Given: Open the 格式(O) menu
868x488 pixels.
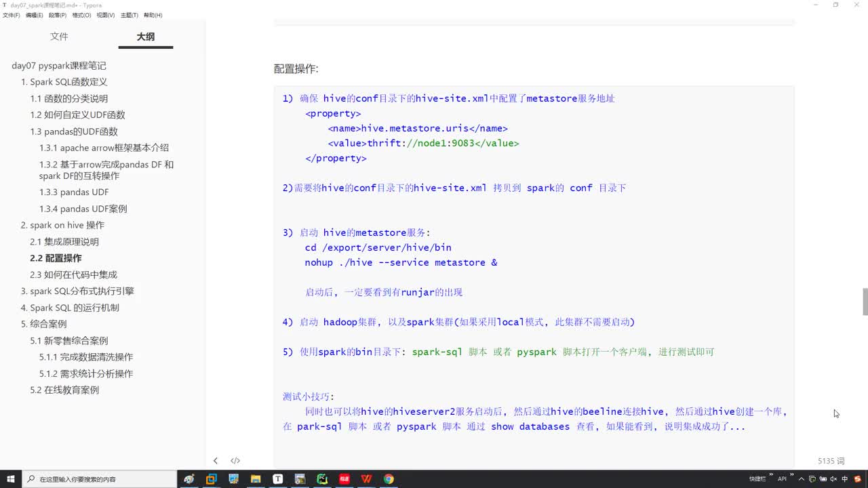Looking at the screenshot, I should (81, 15).
